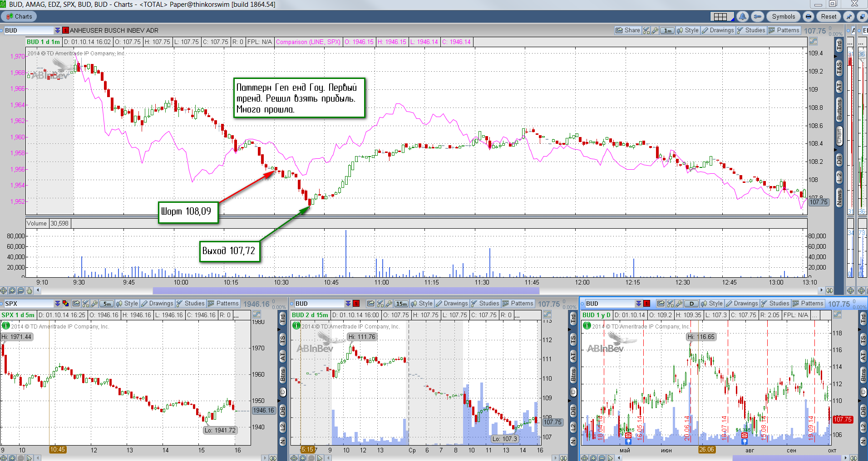
Task: Click zoom out icon below main chart
Action: [x=21, y=290]
